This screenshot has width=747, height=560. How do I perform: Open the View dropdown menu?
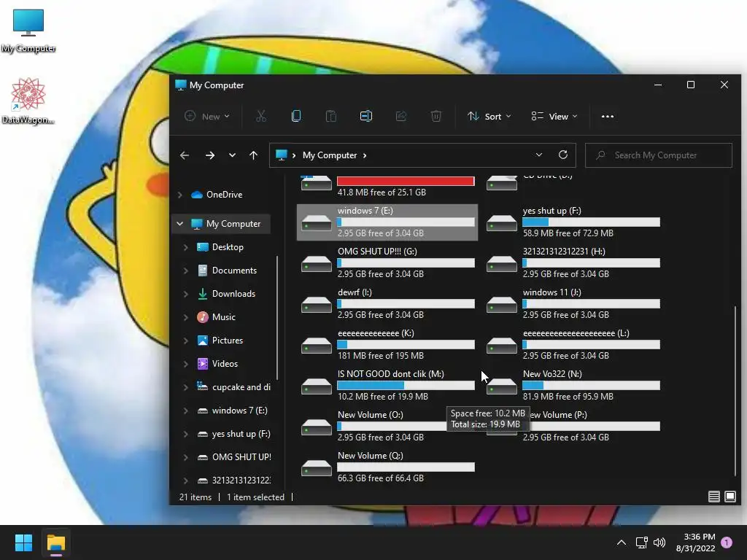pos(554,116)
